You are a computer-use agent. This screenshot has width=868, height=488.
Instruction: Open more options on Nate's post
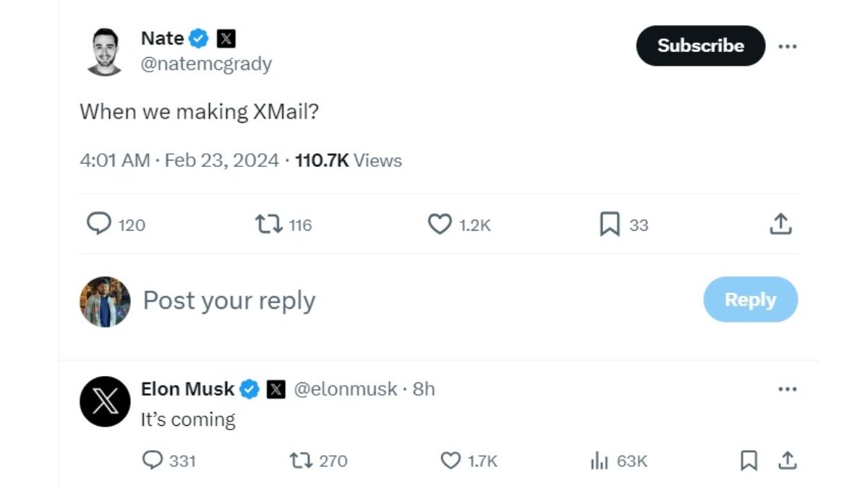point(787,46)
